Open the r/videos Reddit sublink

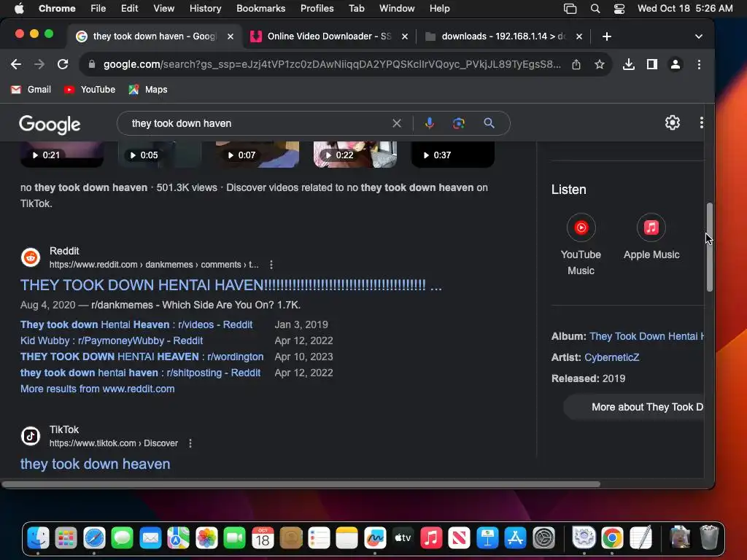pyautogui.click(x=136, y=324)
